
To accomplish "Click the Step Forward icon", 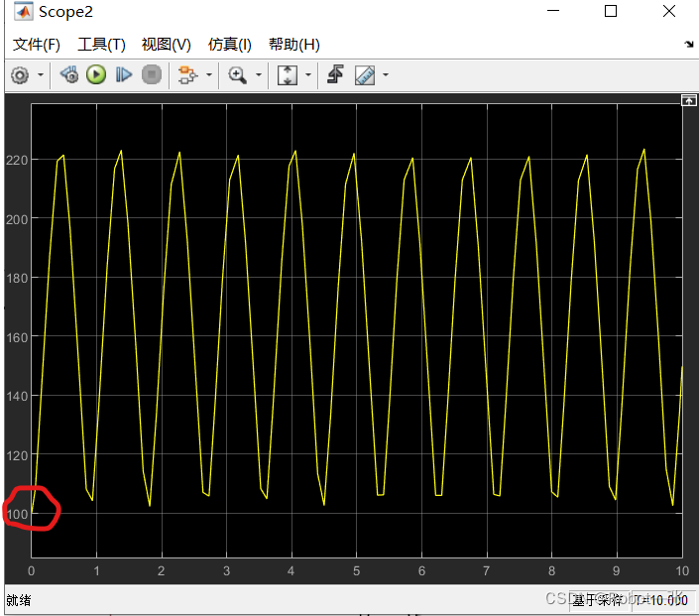I will (124, 75).
